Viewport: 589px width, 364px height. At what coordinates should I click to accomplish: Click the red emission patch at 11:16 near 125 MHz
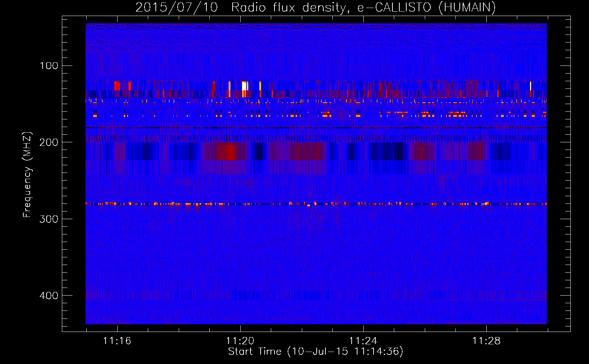[x=117, y=86]
